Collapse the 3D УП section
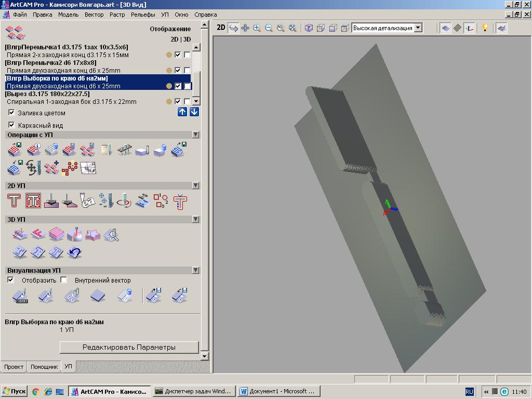This screenshot has height=399, width=532. tap(195, 219)
